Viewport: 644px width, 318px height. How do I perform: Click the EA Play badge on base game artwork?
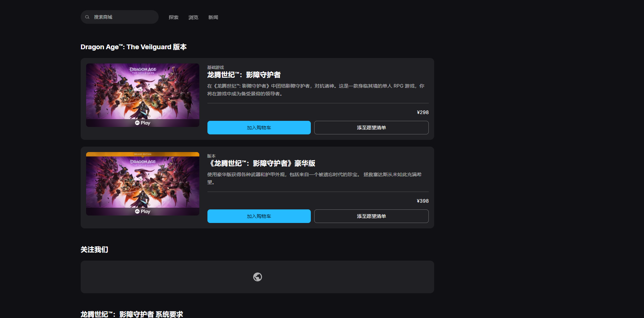click(143, 123)
